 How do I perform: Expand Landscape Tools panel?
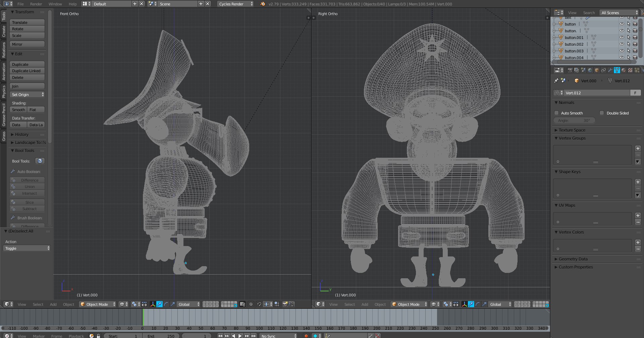point(28,142)
